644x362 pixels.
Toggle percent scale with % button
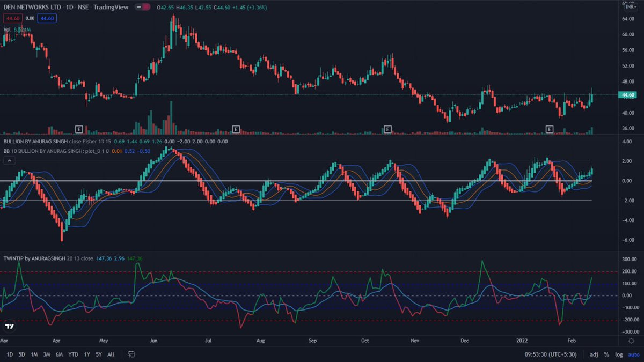point(606,354)
